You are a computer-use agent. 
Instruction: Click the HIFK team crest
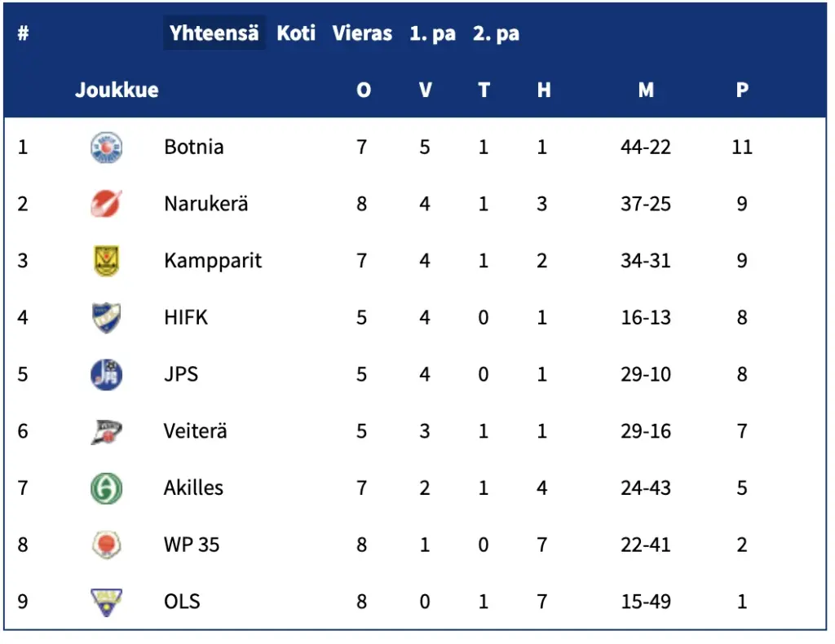[x=106, y=317]
